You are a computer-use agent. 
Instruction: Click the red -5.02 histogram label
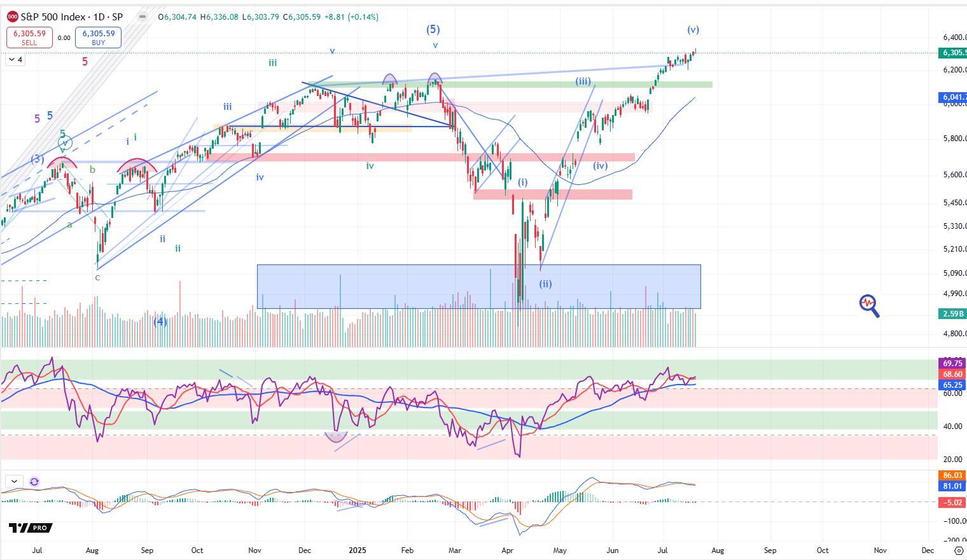(952, 503)
